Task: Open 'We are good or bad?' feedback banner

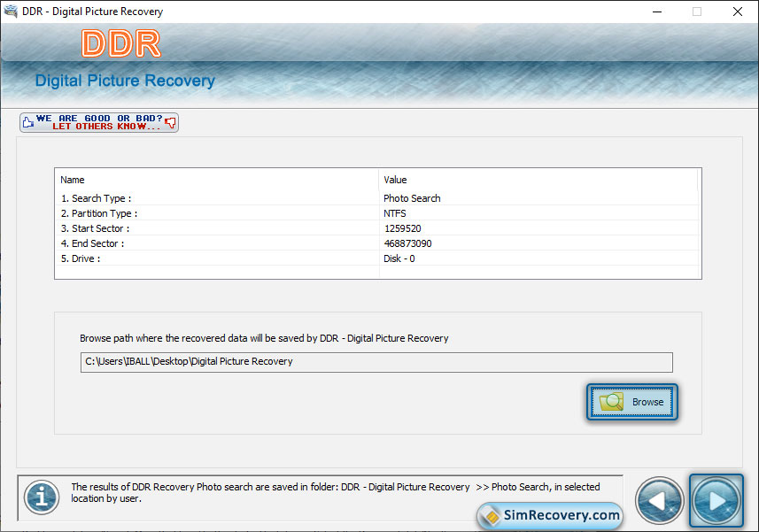Action: pos(99,122)
